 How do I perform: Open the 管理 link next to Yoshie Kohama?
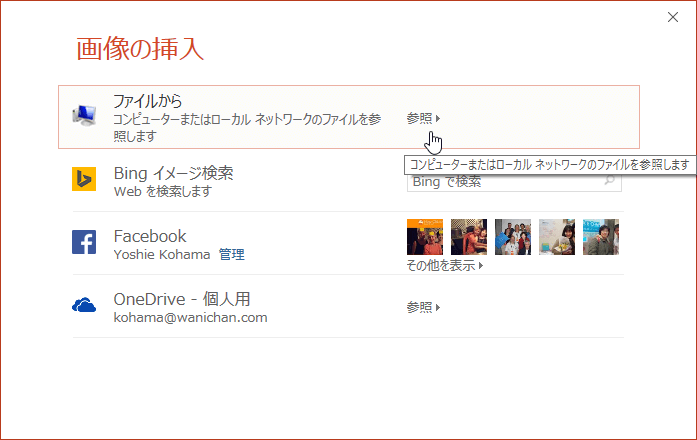(232, 255)
